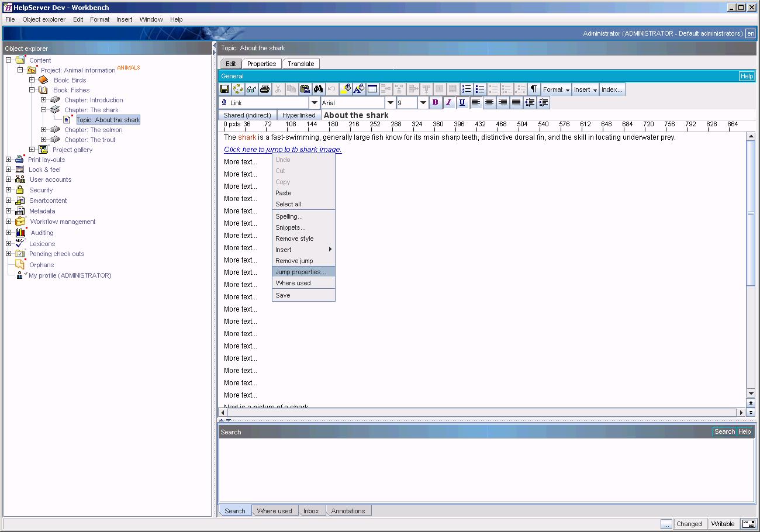The width and height of the screenshot is (760, 532).
Task: Click the en language button
Action: coord(751,33)
